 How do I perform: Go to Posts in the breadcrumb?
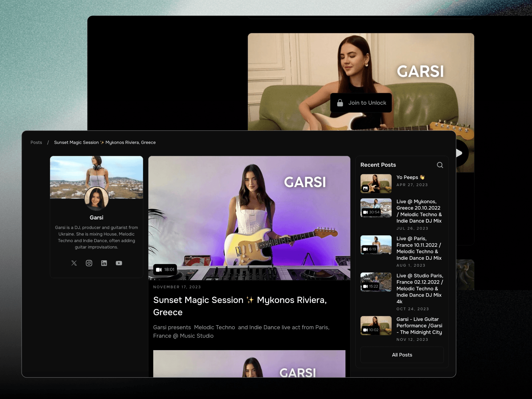[36, 142]
